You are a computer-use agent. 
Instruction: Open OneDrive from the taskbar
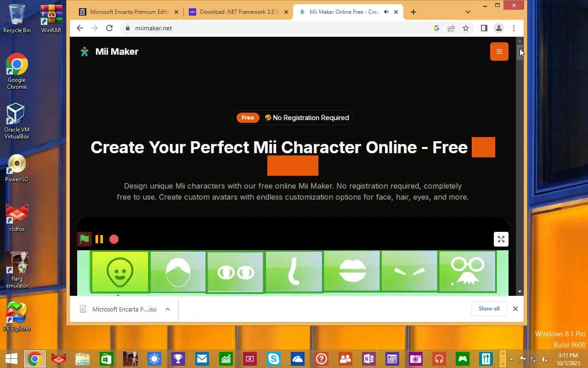(297, 359)
